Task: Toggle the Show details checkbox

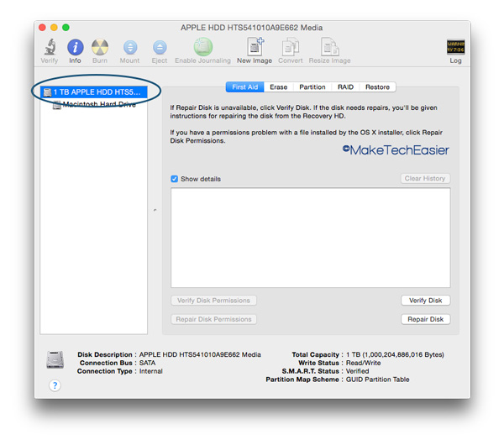Action: point(174,179)
